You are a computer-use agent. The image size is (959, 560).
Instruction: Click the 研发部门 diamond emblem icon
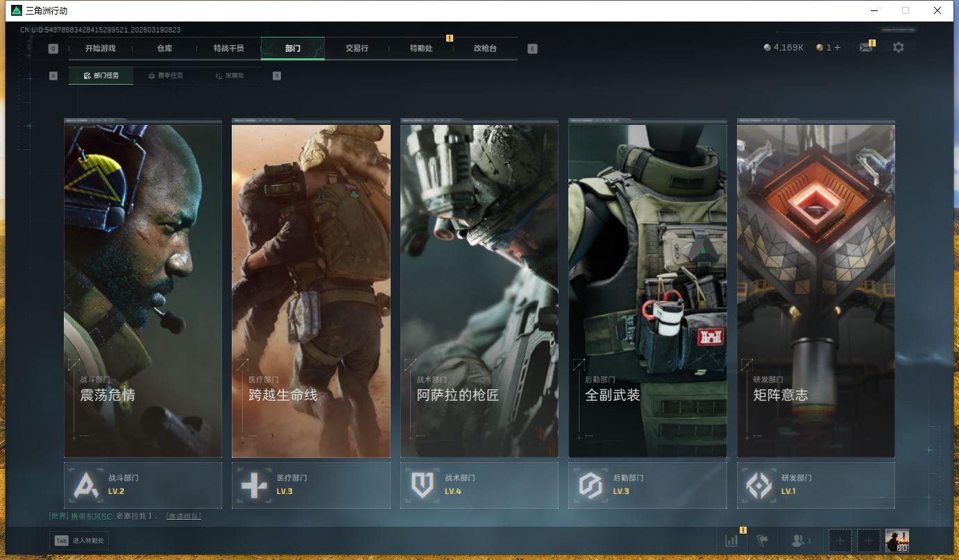click(758, 485)
